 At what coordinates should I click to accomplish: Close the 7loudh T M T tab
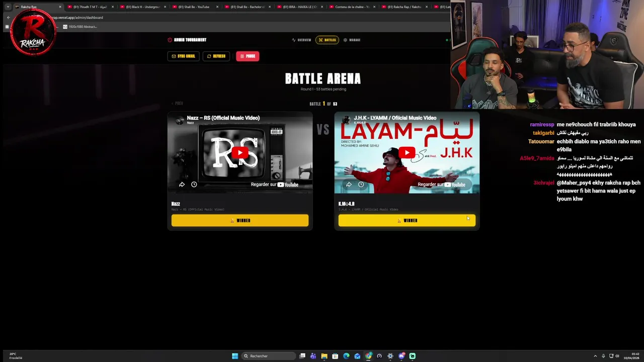[x=113, y=7]
